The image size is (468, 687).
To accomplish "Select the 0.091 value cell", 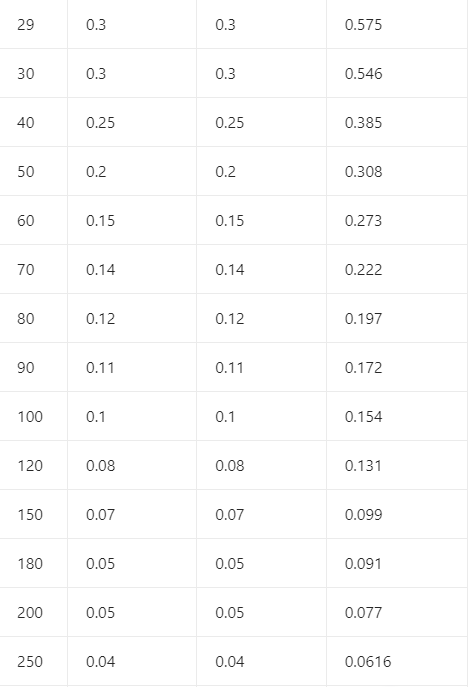I will click(x=397, y=563).
